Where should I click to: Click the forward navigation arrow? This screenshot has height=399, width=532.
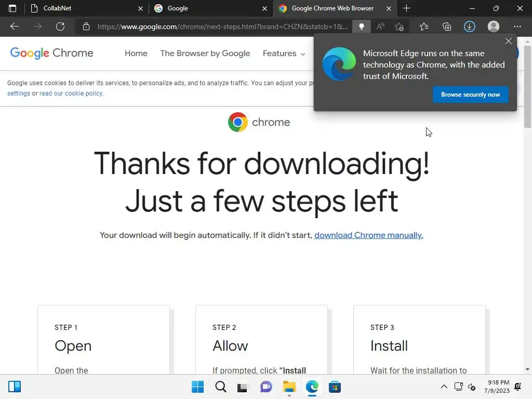click(x=37, y=26)
